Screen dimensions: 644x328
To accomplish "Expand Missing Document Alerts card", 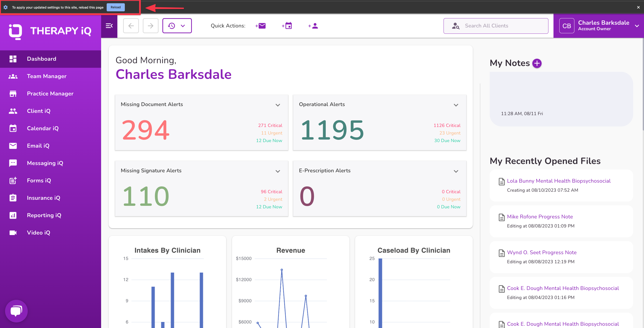I will [278, 105].
